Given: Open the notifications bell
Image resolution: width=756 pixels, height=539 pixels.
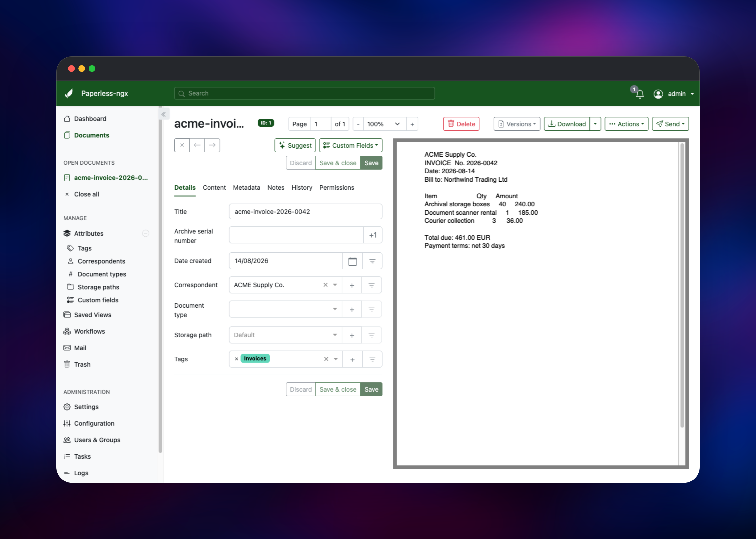Looking at the screenshot, I should [640, 94].
